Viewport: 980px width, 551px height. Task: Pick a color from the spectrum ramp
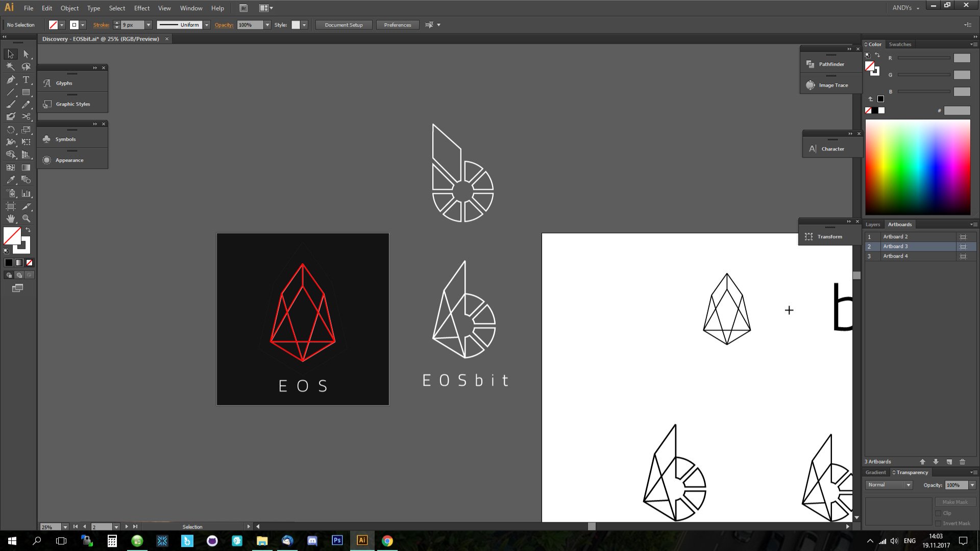tap(917, 167)
